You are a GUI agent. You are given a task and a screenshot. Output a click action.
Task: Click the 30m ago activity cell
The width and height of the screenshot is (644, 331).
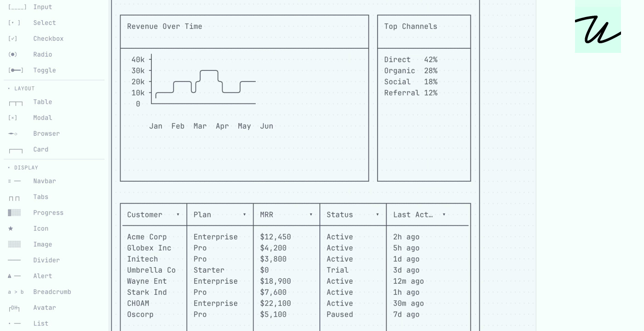(408, 303)
